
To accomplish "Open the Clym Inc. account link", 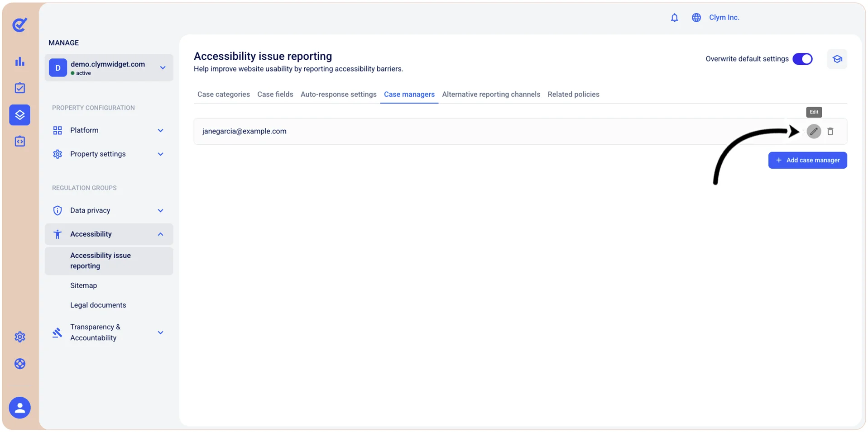I will point(724,18).
